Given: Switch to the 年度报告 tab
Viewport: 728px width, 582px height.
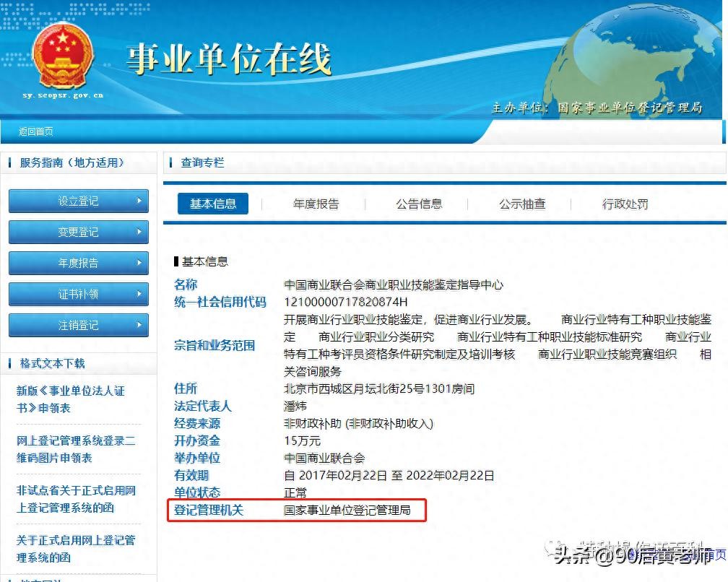Looking at the screenshot, I should coord(316,204).
